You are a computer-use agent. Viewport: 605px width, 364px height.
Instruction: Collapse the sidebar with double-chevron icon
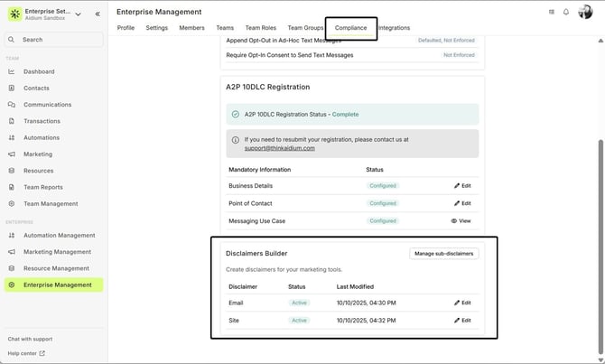tap(98, 14)
